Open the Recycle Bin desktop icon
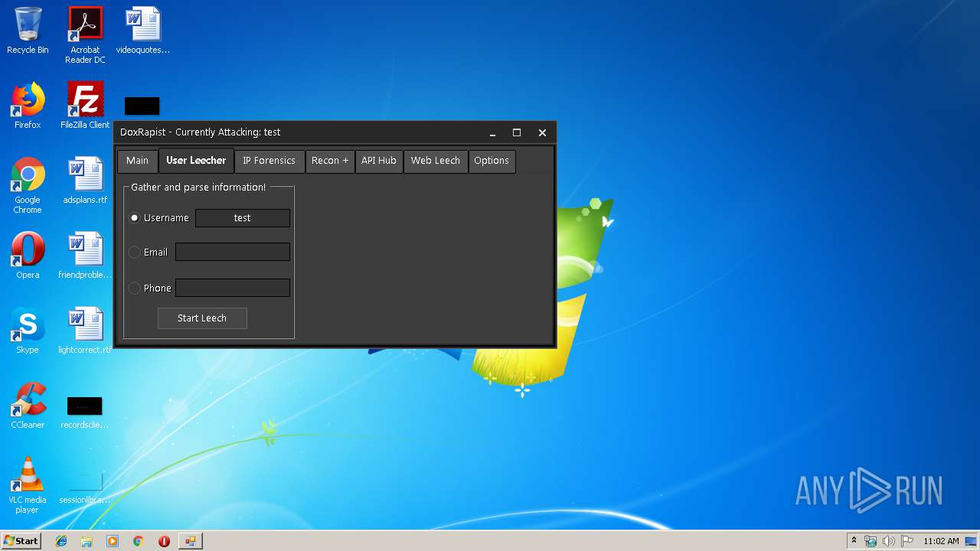Viewport: 980px width, 551px height. [x=28, y=31]
